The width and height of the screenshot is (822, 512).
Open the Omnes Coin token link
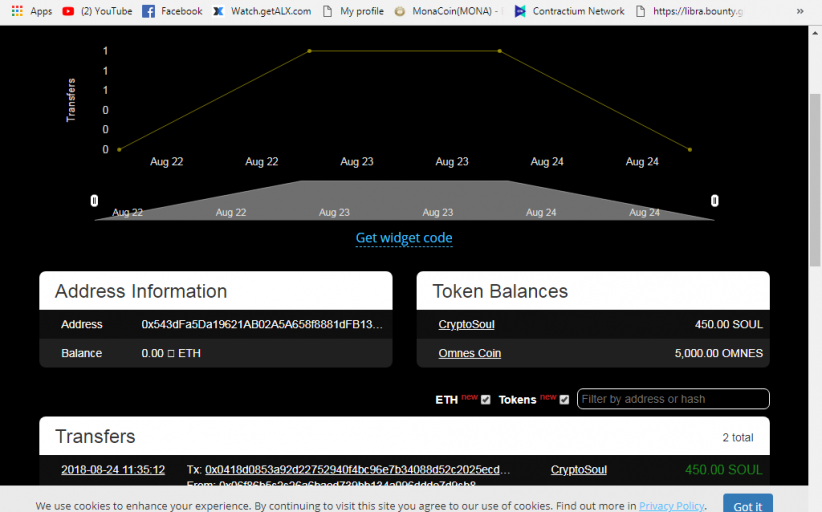click(x=469, y=353)
